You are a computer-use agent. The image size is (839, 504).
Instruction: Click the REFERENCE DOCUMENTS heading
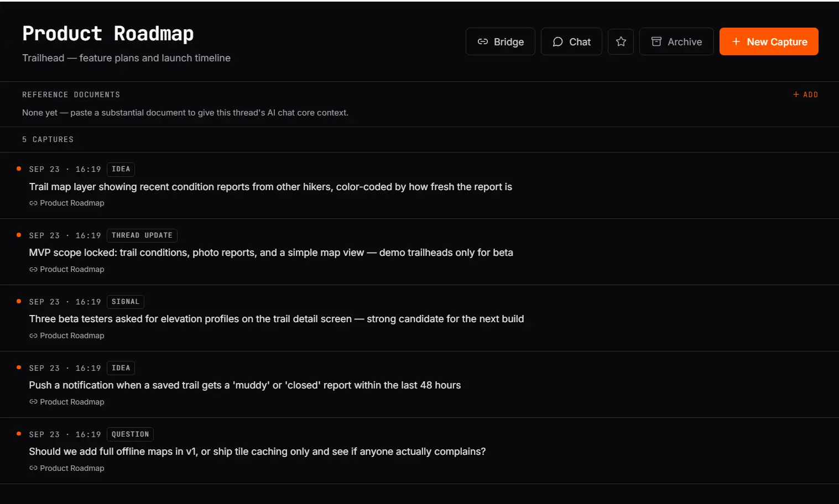[71, 95]
